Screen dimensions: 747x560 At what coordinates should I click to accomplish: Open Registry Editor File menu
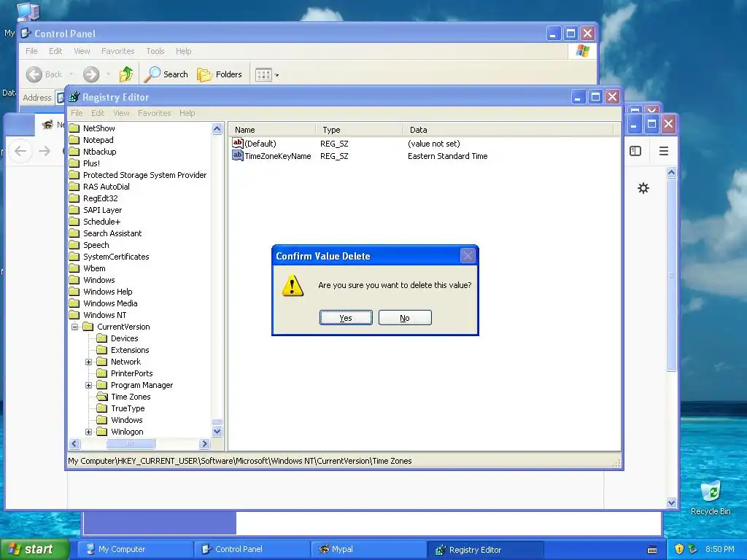click(x=77, y=113)
